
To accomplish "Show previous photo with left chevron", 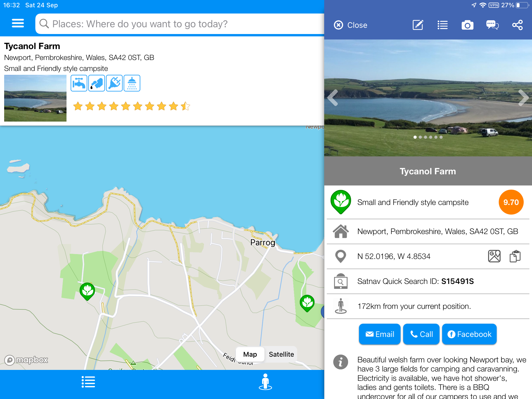I will coord(333,98).
